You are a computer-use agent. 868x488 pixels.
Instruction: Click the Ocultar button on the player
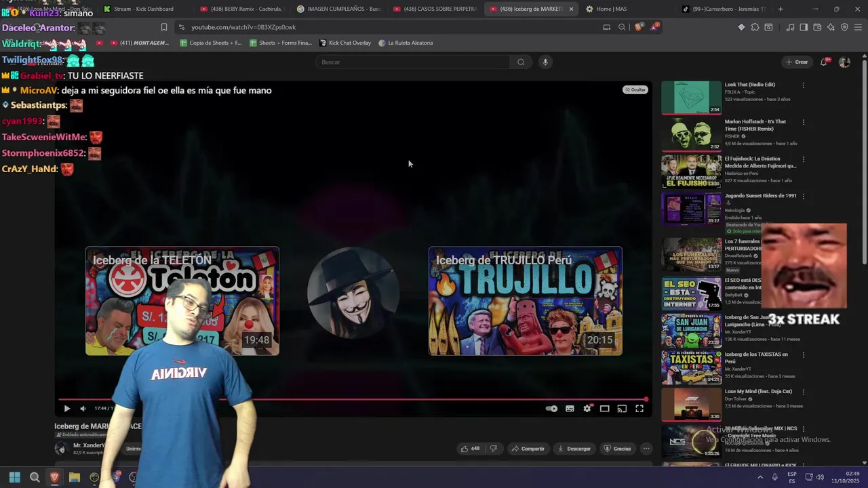(635, 89)
